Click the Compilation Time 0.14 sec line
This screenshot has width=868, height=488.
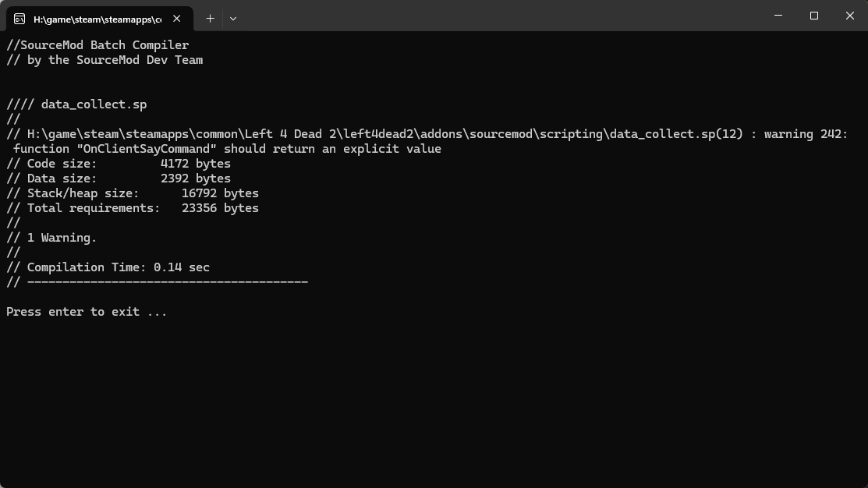108,267
